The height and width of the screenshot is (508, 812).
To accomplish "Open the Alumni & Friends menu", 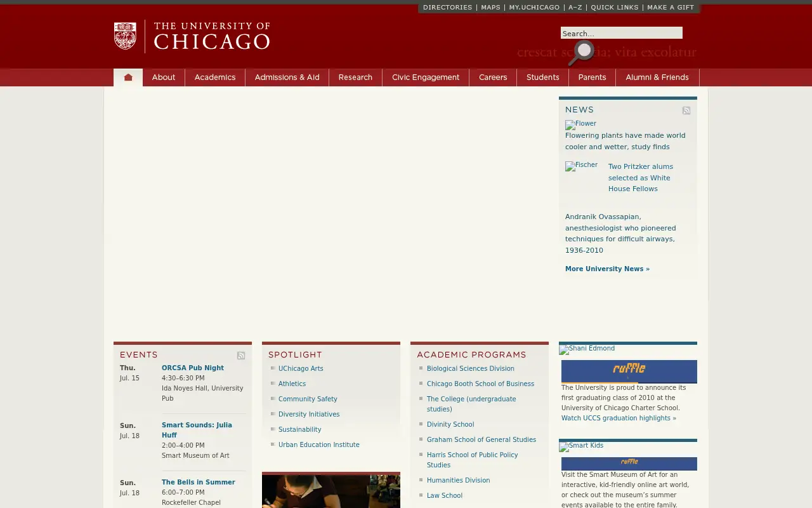I will [657, 77].
